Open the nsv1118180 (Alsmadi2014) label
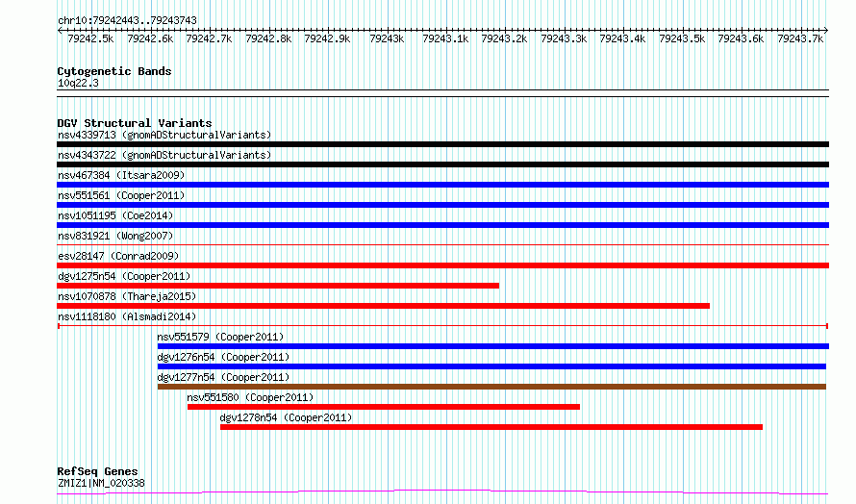The width and height of the screenshot is (856, 504). pos(127,316)
